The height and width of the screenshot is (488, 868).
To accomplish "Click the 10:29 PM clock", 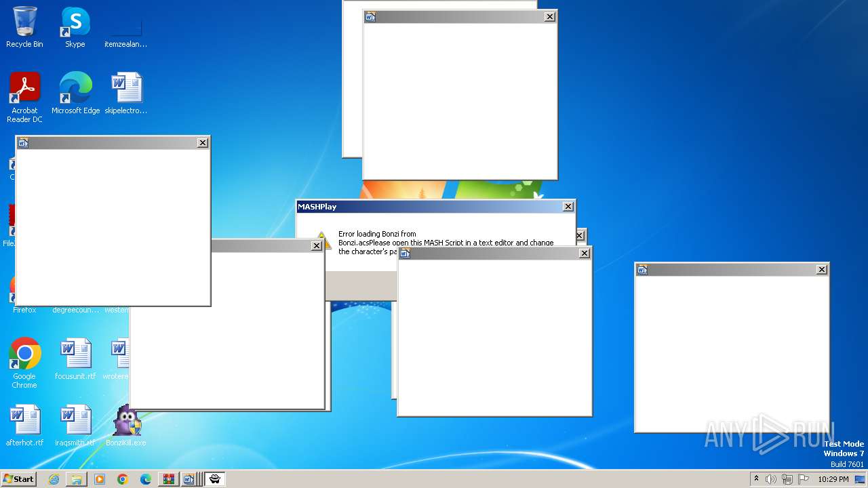I will [833, 479].
